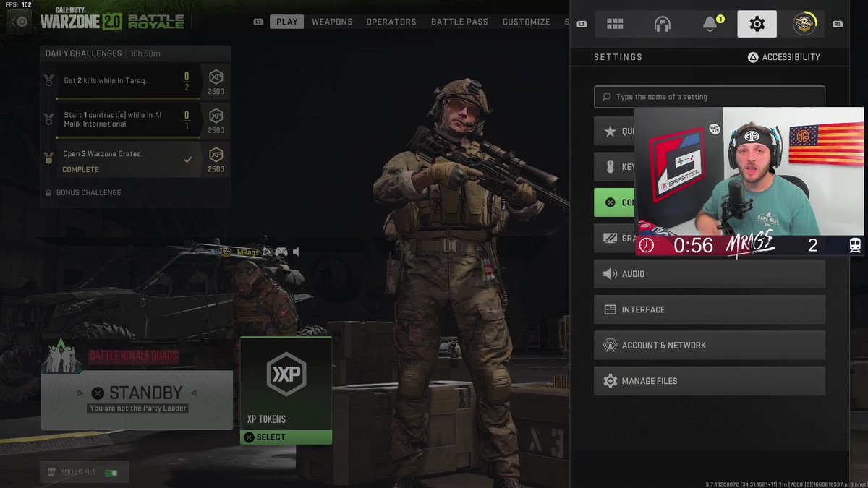Click the right arrow beside STANDBY

pyautogui.click(x=193, y=393)
